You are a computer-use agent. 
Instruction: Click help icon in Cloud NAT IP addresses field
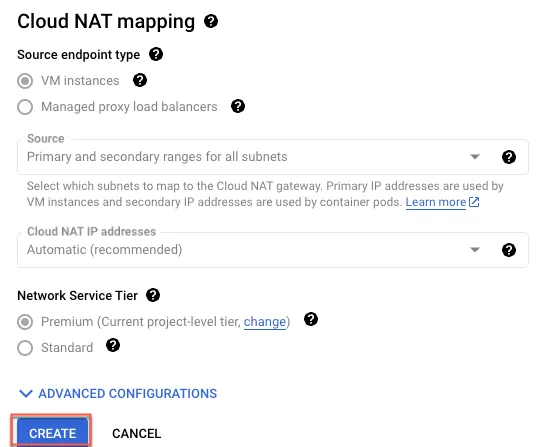(509, 250)
